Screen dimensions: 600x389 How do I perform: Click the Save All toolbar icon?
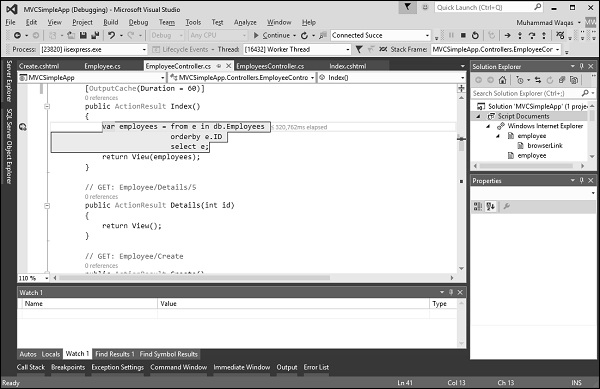click(x=95, y=35)
